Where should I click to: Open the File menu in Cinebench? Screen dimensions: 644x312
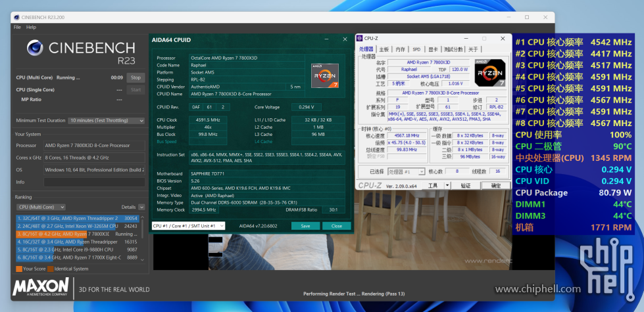point(17,27)
